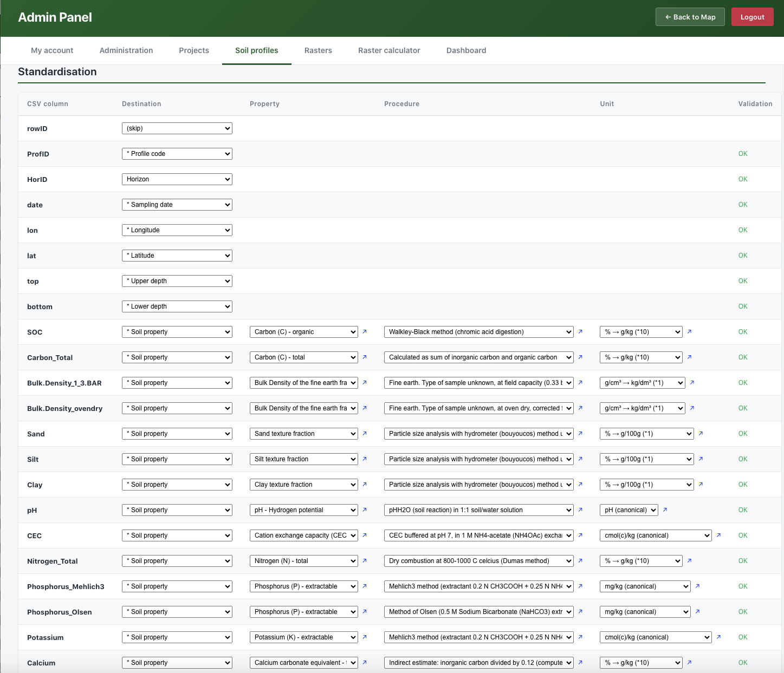
Task: Open external link beside SOC property dropdown
Action: [365, 332]
